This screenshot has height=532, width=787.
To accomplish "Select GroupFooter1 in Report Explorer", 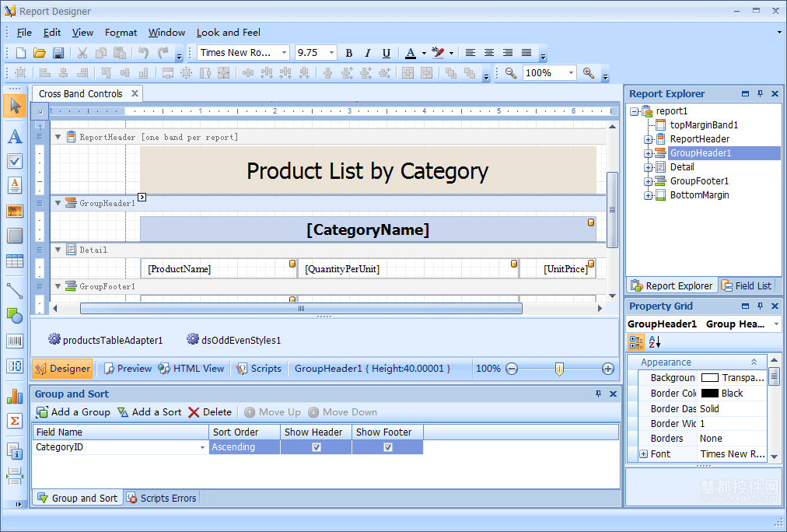I will coord(698,180).
